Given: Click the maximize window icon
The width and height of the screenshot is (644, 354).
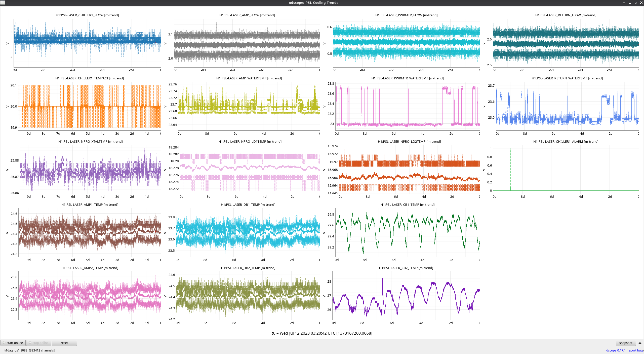Looking at the screenshot, I should [x=635, y=3].
